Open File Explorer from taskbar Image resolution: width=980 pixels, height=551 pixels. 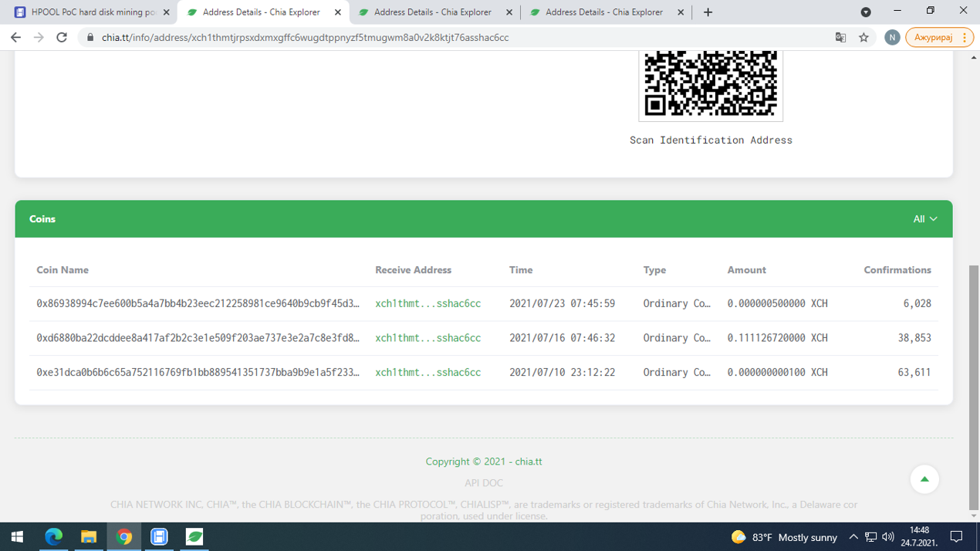(x=89, y=536)
